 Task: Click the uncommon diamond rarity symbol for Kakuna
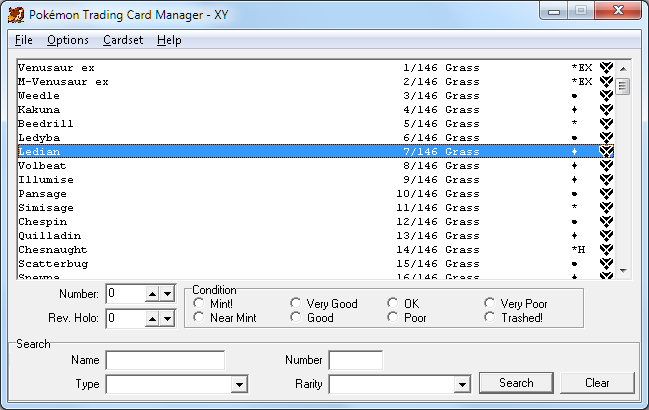click(574, 110)
